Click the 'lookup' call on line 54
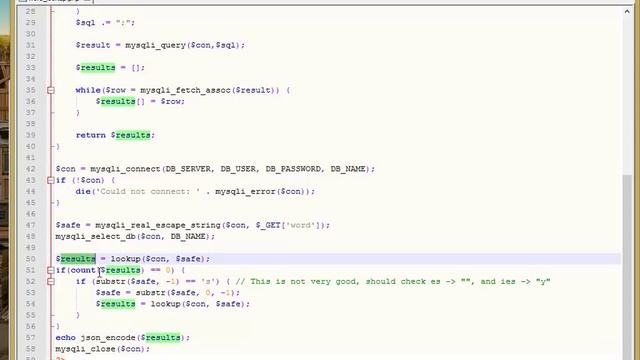 [x=165, y=304]
